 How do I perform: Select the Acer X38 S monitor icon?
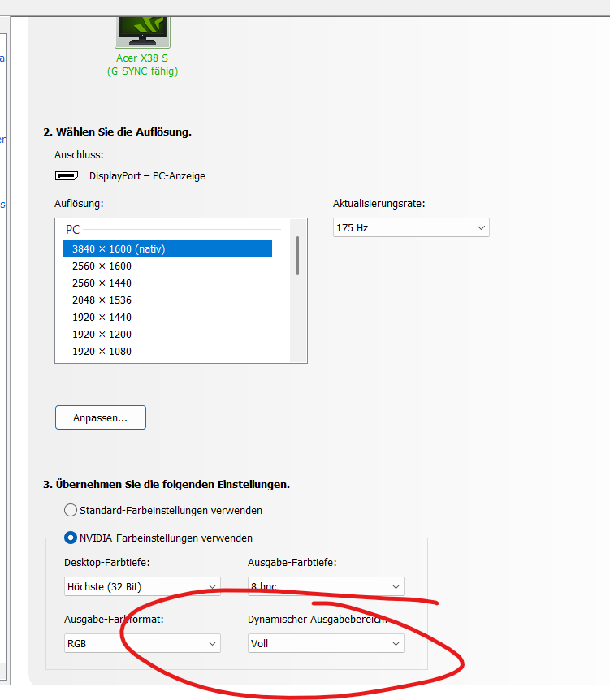tap(142, 32)
